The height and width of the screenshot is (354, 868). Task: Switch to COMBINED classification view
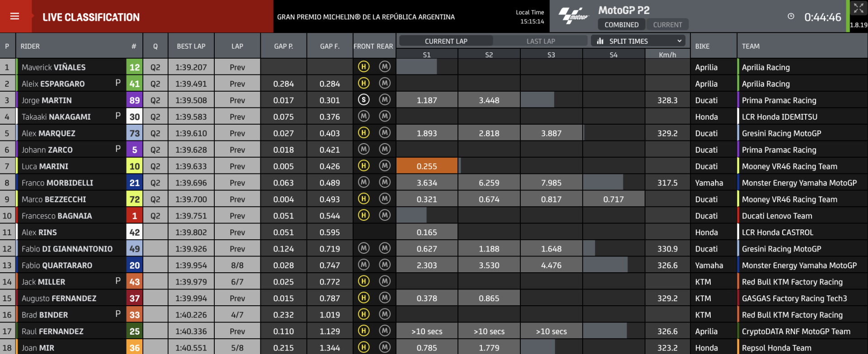pos(622,25)
